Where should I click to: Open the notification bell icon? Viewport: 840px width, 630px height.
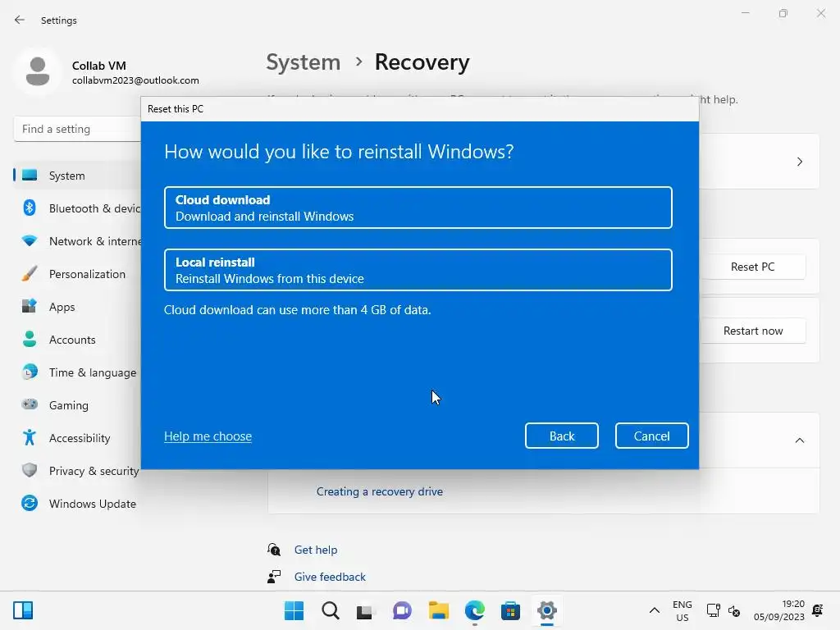tap(818, 610)
